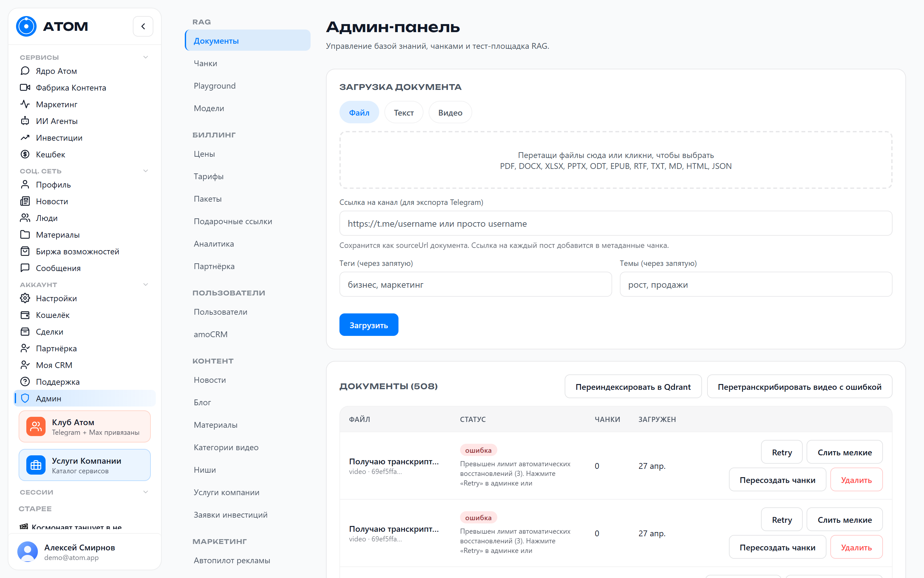Focus the Теги input field
The image size is (924, 578).
[x=475, y=285]
